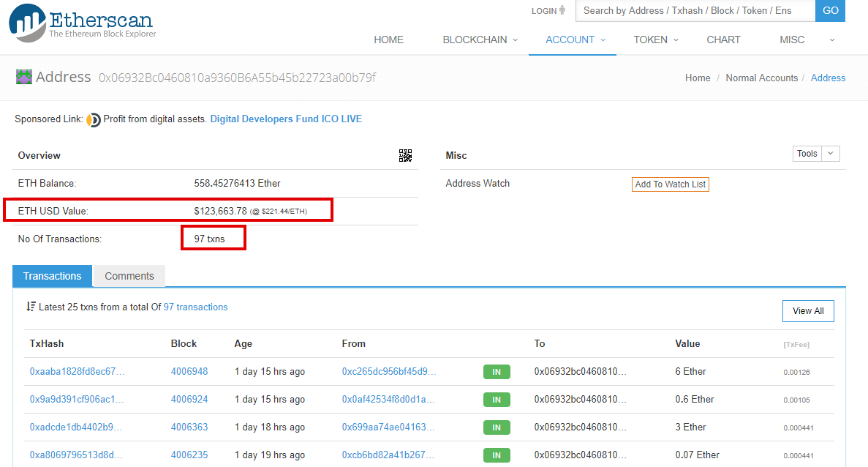
Task: Switch to the Transactions tab
Action: tap(53, 276)
